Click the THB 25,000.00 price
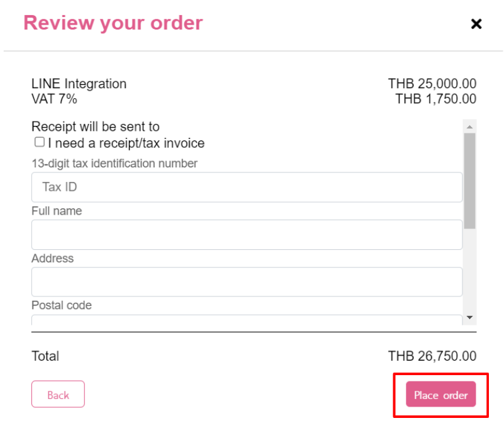This screenshot has width=504, height=428. (432, 84)
